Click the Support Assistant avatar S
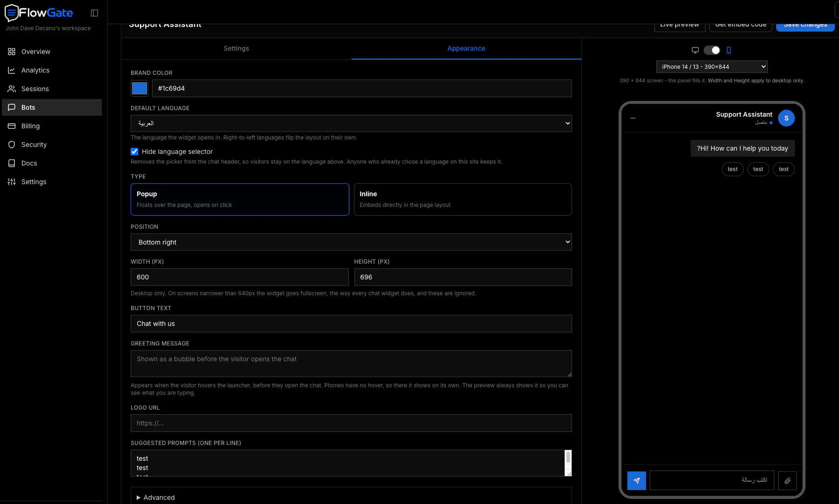The height and width of the screenshot is (504, 839). coord(786,118)
